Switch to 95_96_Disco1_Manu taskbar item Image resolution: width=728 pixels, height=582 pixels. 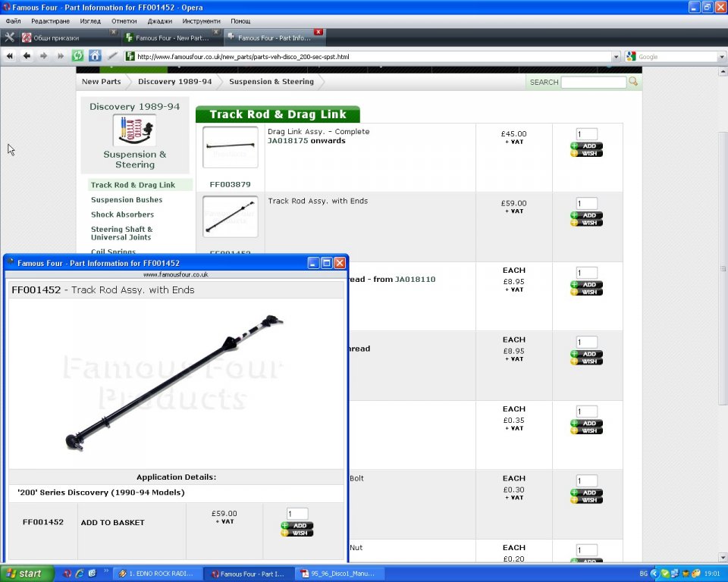(x=339, y=574)
